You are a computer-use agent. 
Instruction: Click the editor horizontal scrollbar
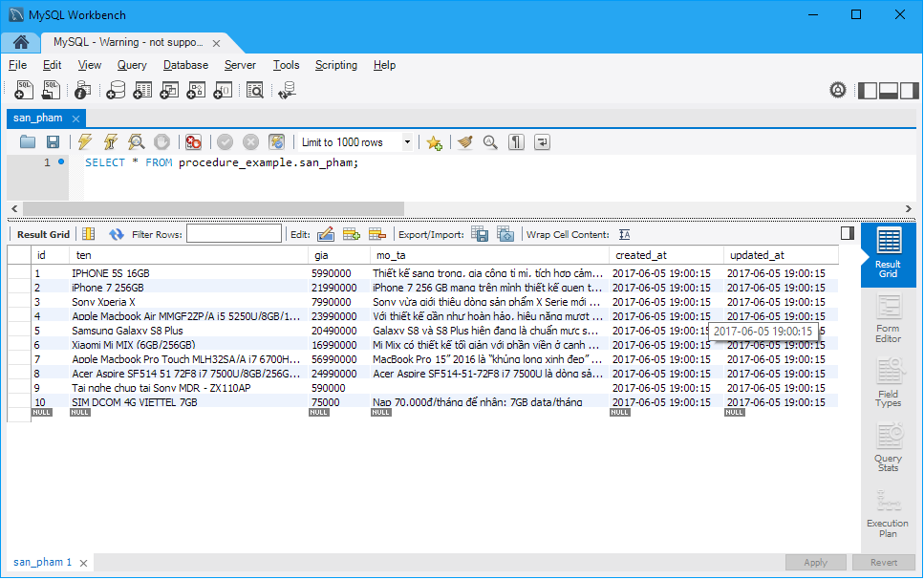pyautogui.click(x=213, y=208)
